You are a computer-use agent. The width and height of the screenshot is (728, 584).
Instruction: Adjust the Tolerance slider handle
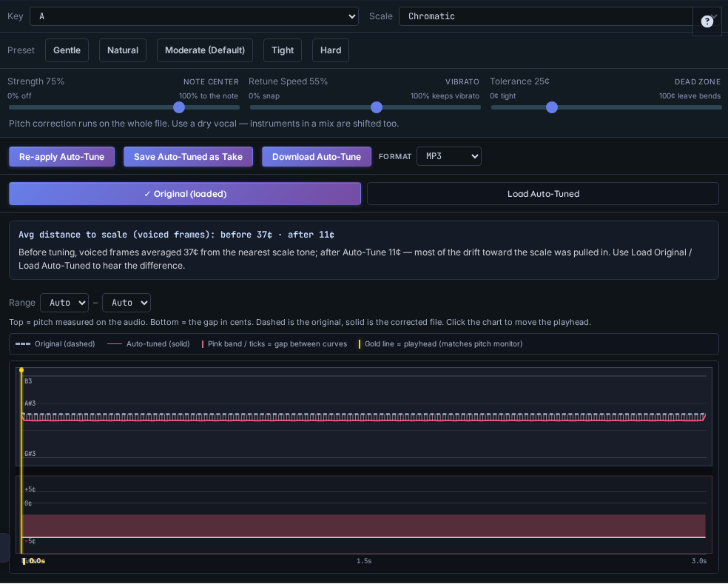pos(552,107)
